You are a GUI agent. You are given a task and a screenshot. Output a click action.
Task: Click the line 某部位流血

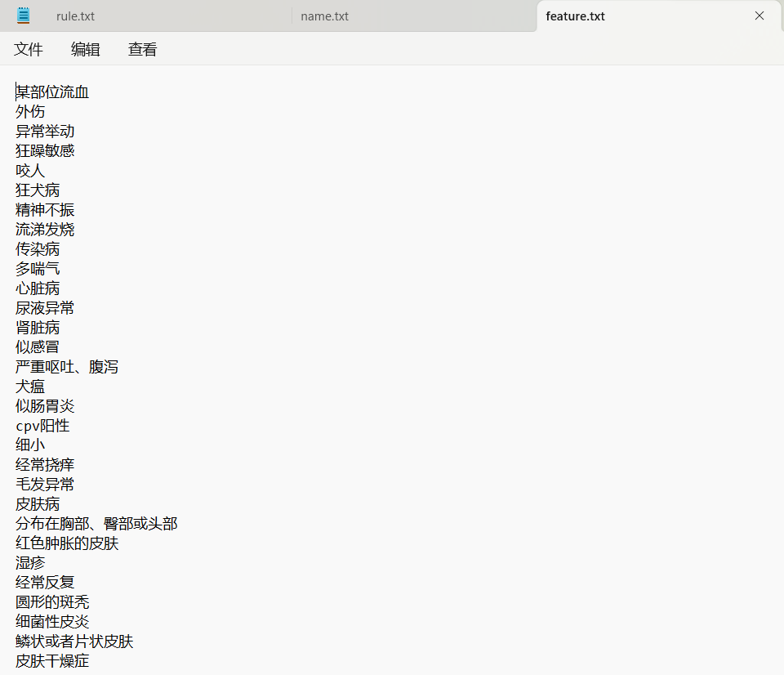click(x=52, y=92)
